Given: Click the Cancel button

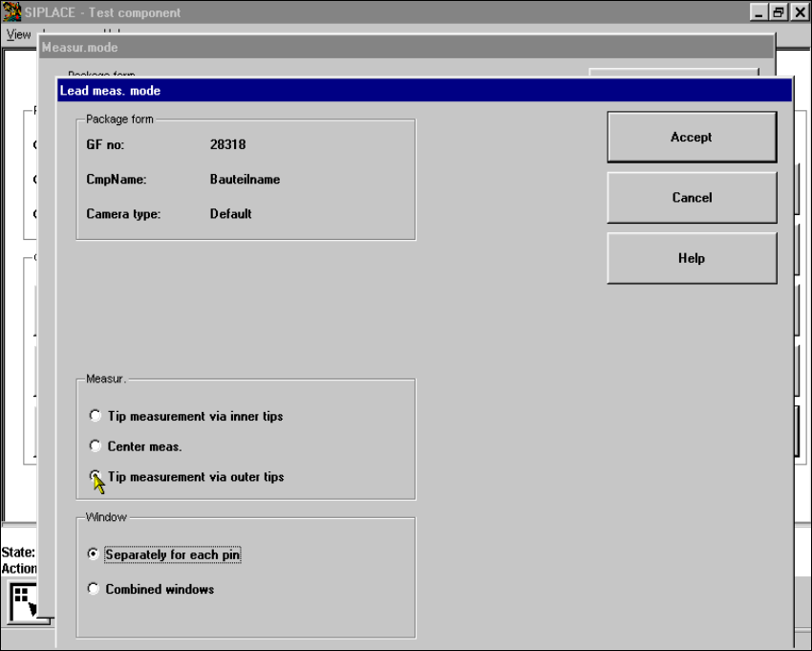Looking at the screenshot, I should tap(692, 198).
